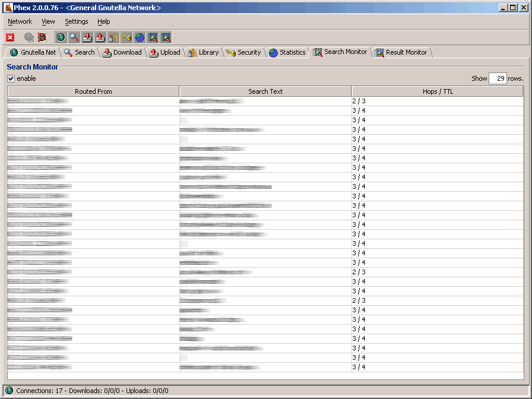The width and height of the screenshot is (532, 399).
Task: Click the Upload arrow toolbar button
Action: point(100,37)
